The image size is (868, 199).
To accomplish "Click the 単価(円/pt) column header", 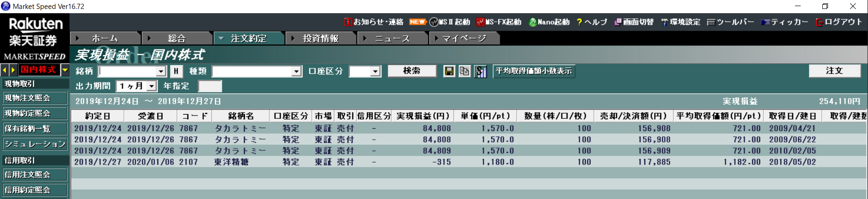I will click(486, 116).
